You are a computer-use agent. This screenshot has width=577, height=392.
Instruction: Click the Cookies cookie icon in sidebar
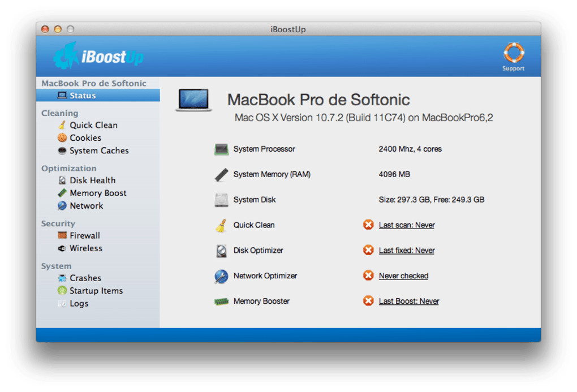point(62,137)
